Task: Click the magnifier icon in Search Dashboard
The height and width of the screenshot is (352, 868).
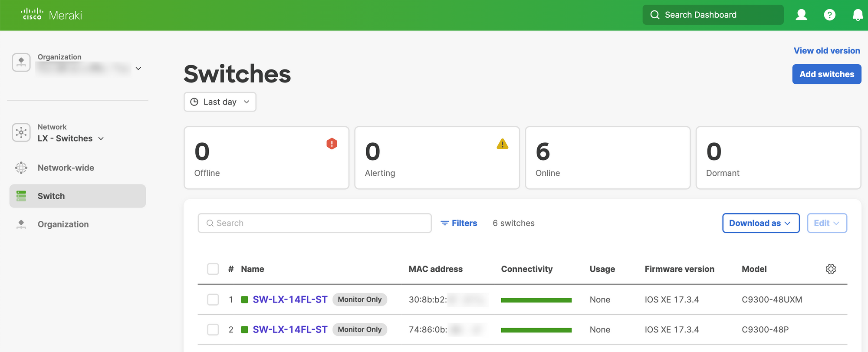Action: (x=655, y=15)
